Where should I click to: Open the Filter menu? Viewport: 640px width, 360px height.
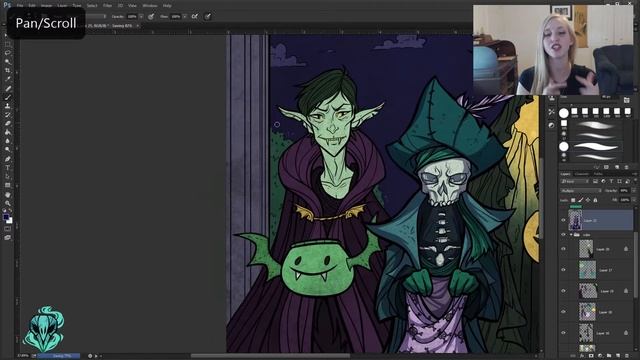pos(107,6)
